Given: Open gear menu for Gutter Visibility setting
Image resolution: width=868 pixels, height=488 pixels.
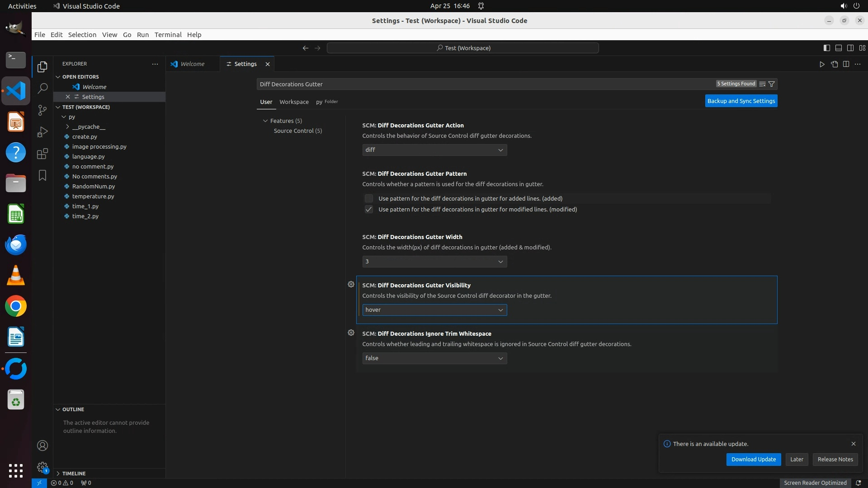Looking at the screenshot, I should [x=351, y=285].
